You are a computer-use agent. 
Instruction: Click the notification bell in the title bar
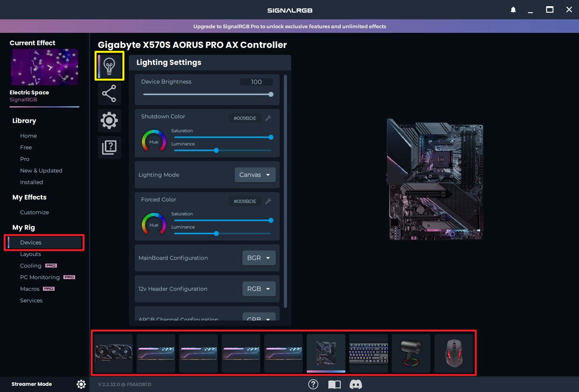click(513, 10)
